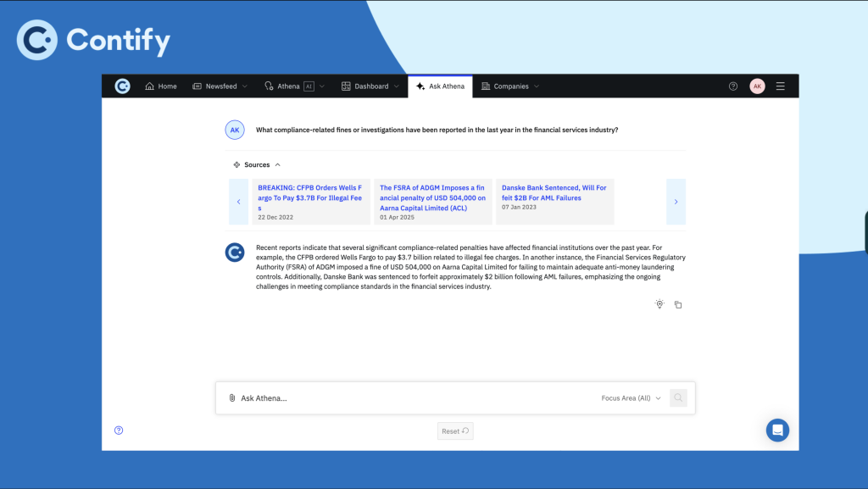The width and height of the screenshot is (868, 489).
Task: Click the lightbulb icon below the answer
Action: coord(659,304)
